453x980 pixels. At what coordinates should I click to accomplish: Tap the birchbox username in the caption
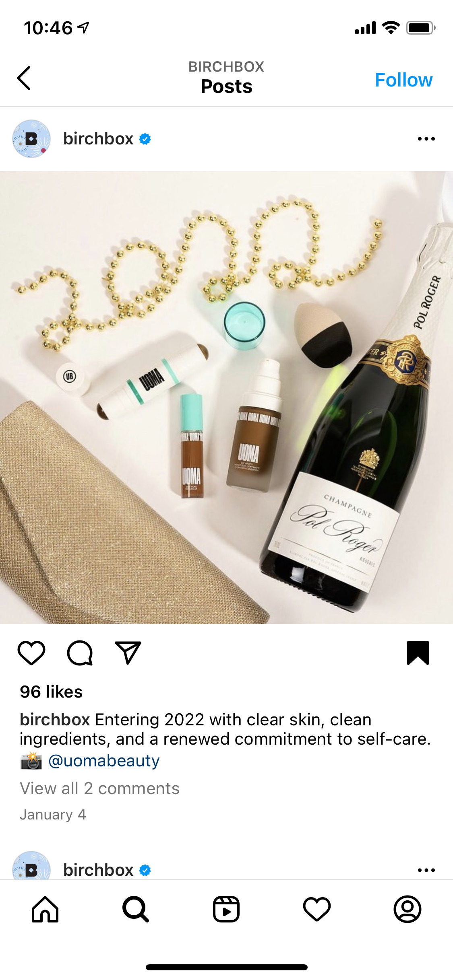coord(55,720)
